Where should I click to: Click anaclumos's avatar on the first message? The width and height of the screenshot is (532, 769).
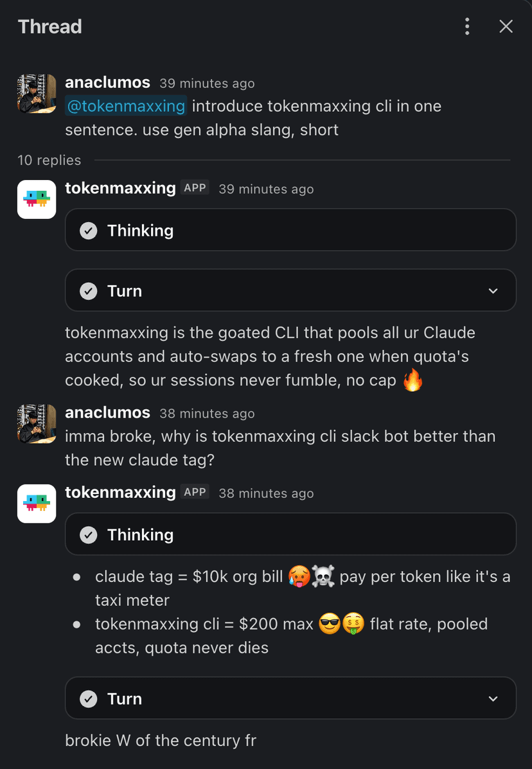[37, 94]
